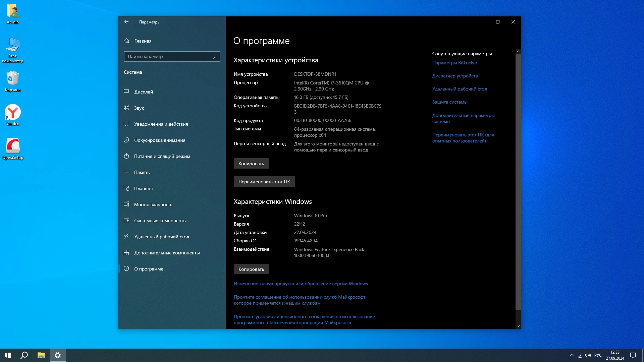Open Display settings in the sidebar

[143, 92]
